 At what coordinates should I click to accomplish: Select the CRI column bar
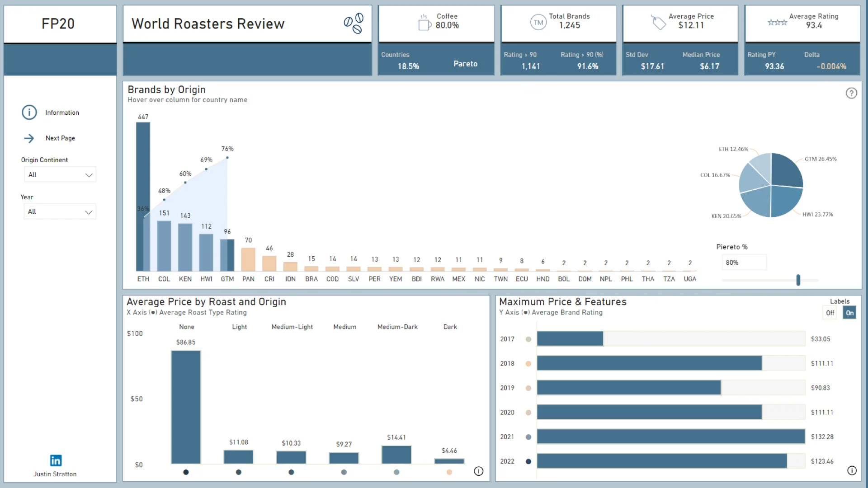click(x=269, y=263)
